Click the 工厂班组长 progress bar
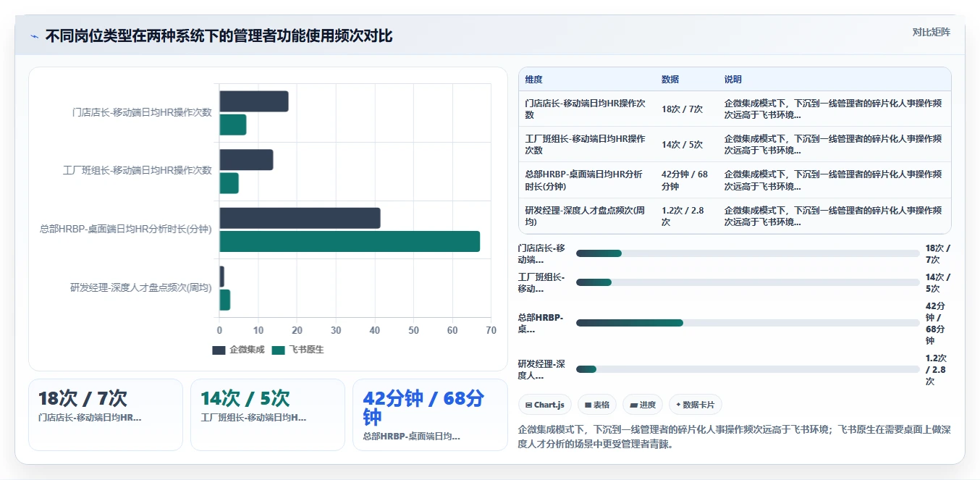This screenshot has height=480, width=980. (748, 282)
